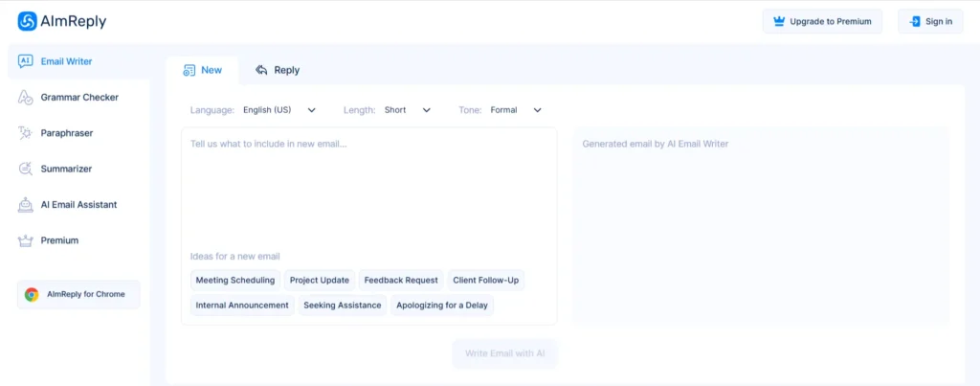Open Premium in sidebar
The width and height of the screenshot is (980, 386).
pos(78,240)
